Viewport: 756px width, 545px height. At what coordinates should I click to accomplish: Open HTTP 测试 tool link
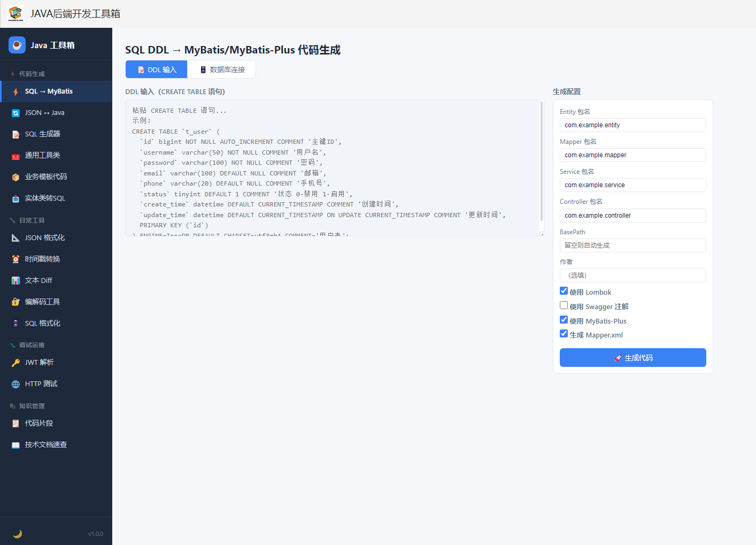(56, 383)
